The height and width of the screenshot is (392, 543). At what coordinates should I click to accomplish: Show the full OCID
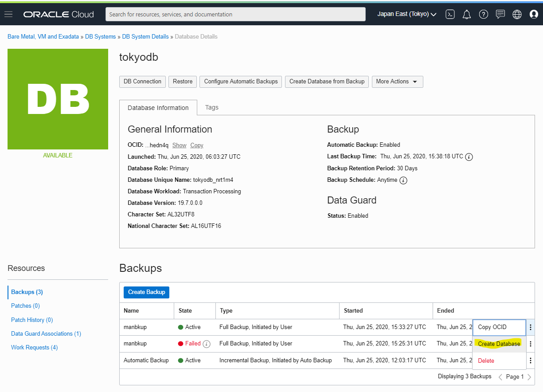point(180,145)
